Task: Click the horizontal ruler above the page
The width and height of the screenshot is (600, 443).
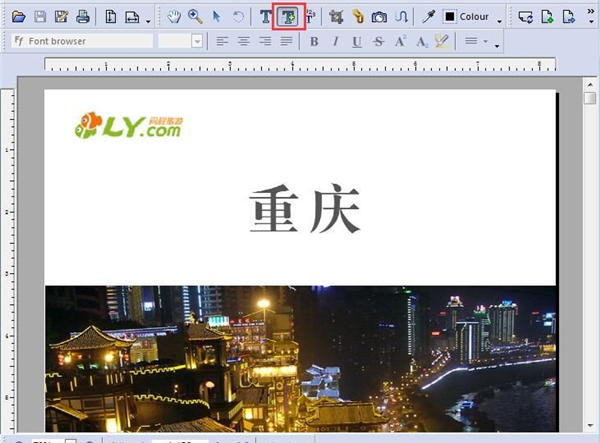Action: point(300,64)
